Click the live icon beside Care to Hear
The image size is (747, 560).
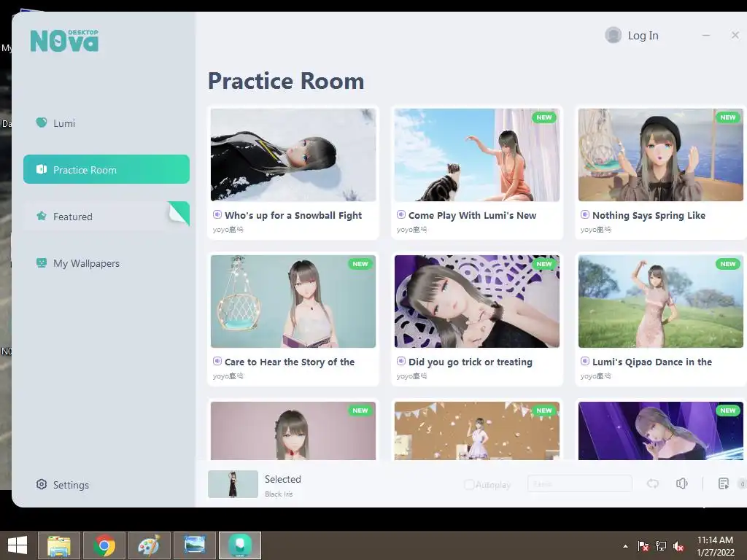pyautogui.click(x=217, y=362)
